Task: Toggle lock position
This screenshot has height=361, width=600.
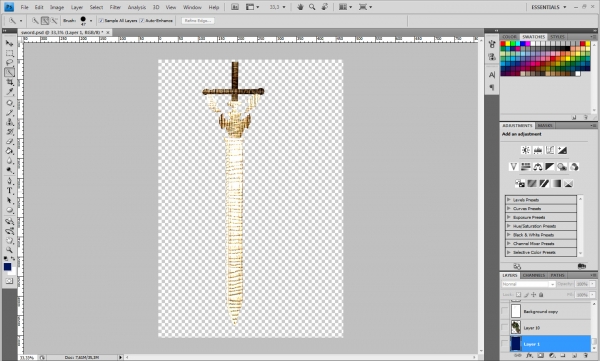Action: click(534, 295)
